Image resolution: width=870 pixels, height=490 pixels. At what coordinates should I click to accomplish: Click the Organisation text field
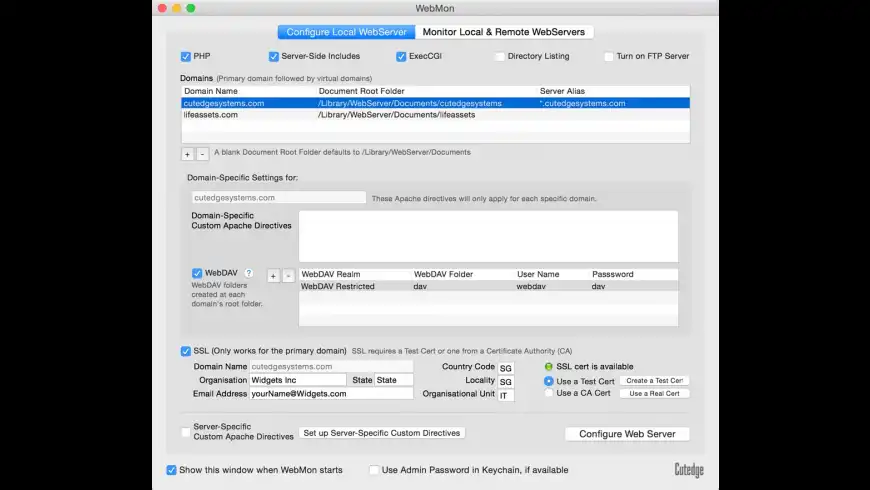(298, 380)
